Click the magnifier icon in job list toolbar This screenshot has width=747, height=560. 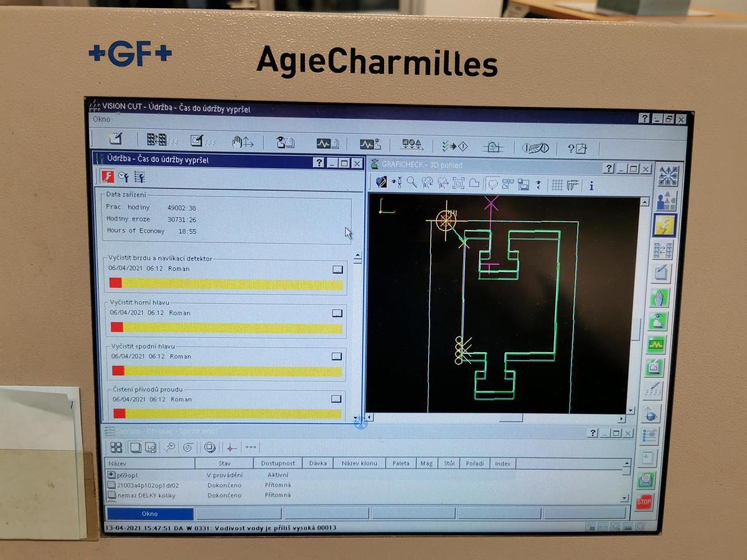point(169,447)
